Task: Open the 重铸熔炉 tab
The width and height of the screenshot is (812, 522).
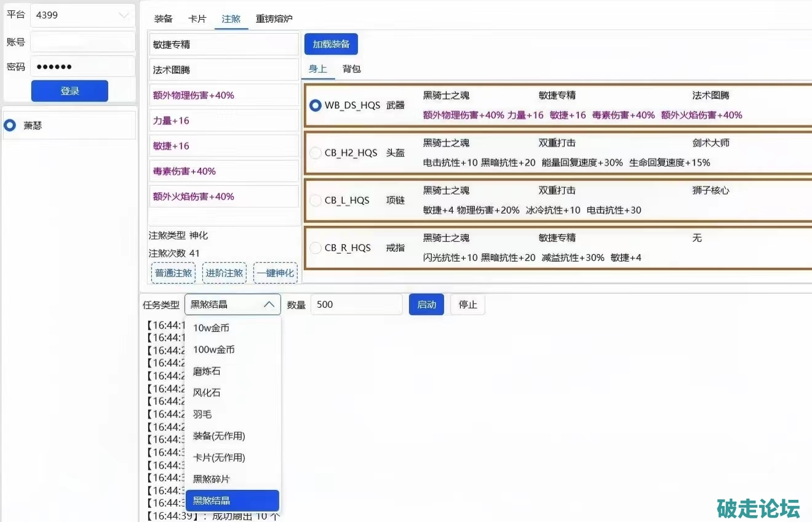Action: click(x=274, y=18)
